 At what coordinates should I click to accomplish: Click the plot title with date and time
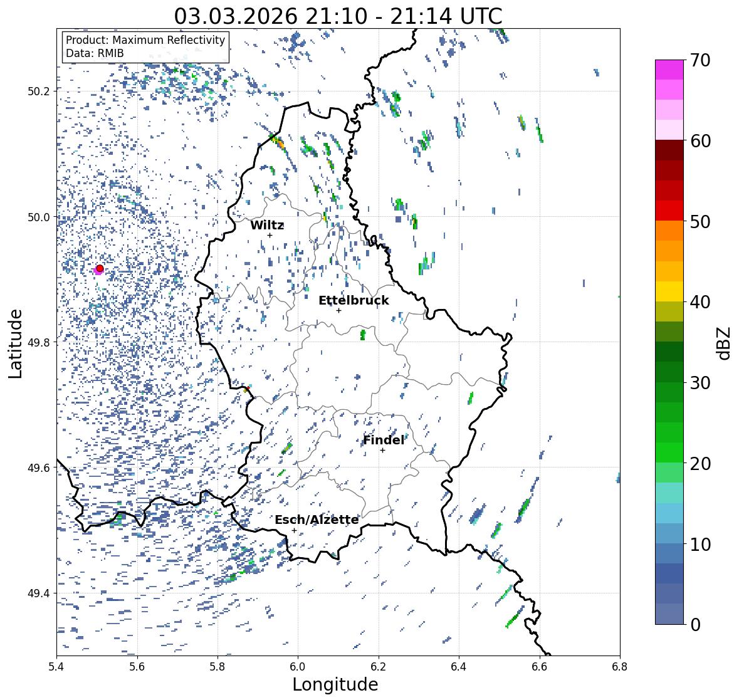pos(338,16)
